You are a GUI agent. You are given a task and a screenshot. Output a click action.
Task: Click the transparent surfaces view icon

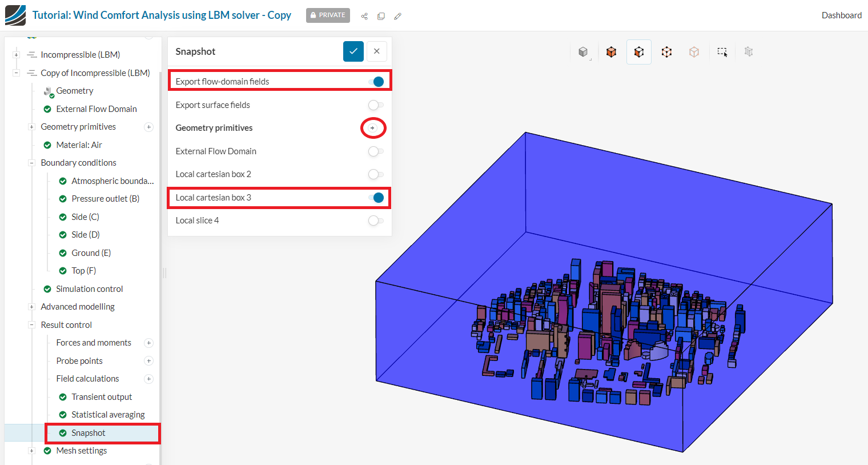point(694,51)
